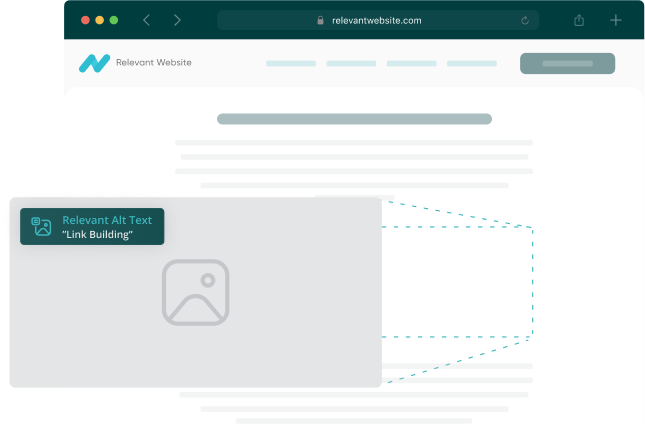This screenshot has width=645, height=436.
Task: Click the browser forward arrow
Action: click(177, 20)
